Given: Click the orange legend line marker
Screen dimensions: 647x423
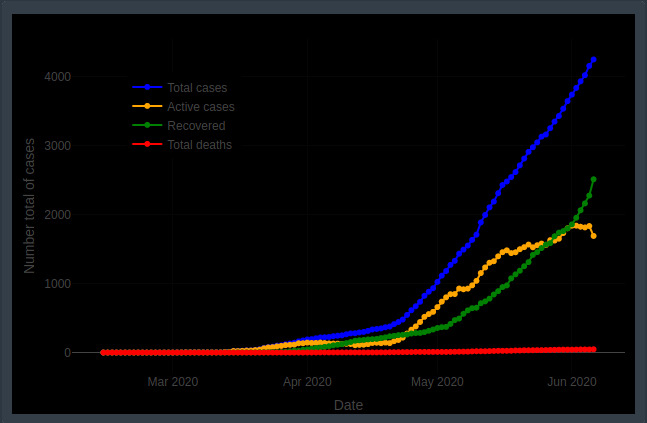Looking at the screenshot, I should click(x=148, y=106).
